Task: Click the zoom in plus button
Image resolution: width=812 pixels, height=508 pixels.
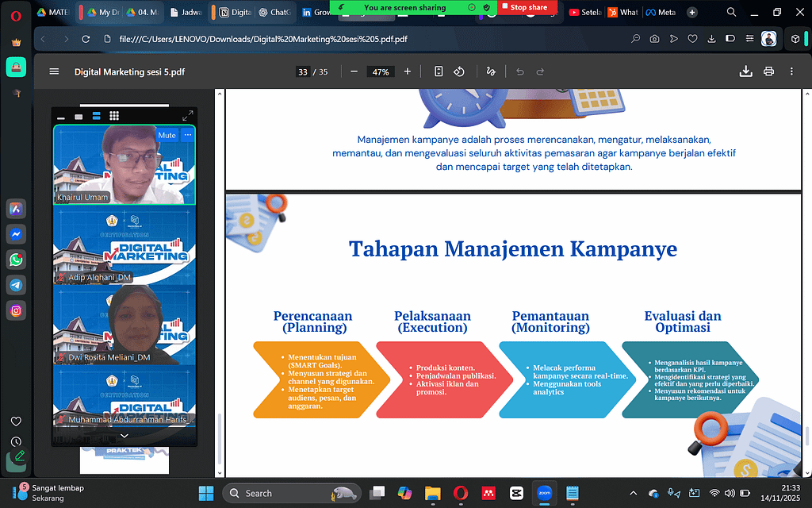Action: 408,71
